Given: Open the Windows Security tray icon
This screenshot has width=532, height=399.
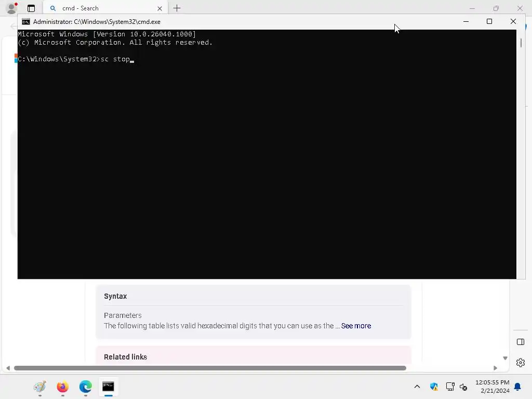Looking at the screenshot, I should click(x=434, y=387).
